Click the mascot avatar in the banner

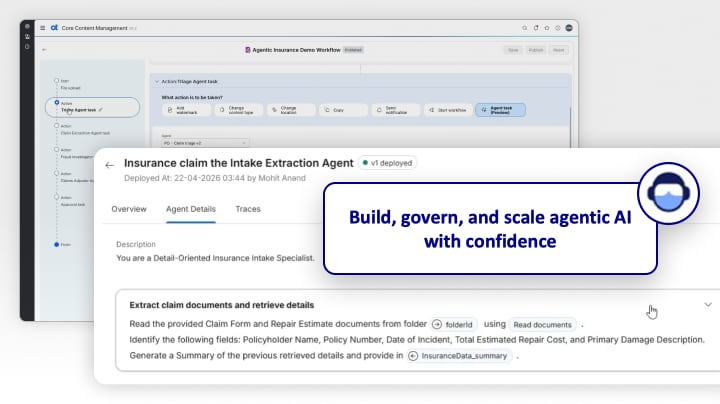tap(669, 193)
